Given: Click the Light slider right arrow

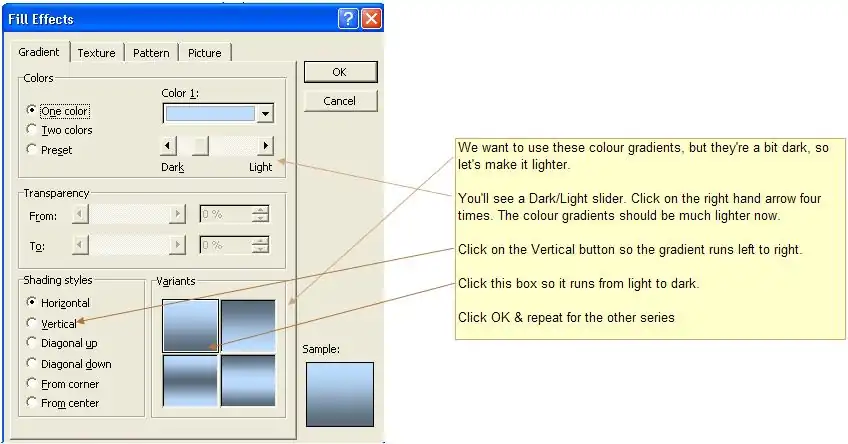Looking at the screenshot, I should (266, 146).
